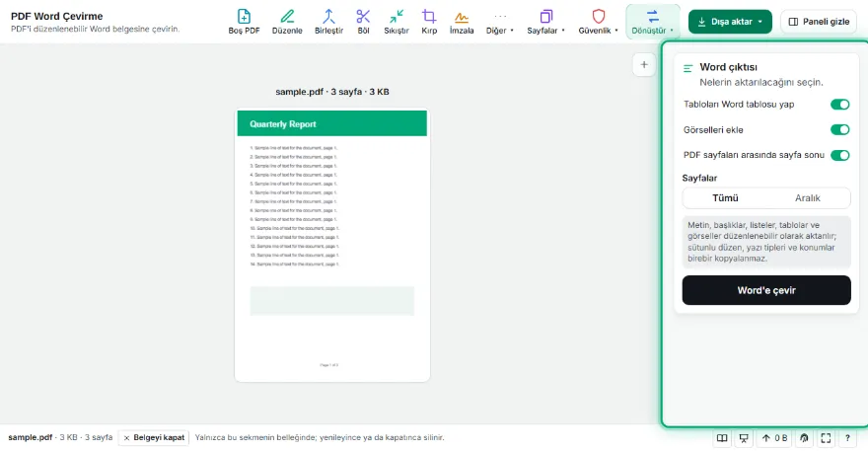
Task: Select the Tümü pages option
Action: [725, 197]
